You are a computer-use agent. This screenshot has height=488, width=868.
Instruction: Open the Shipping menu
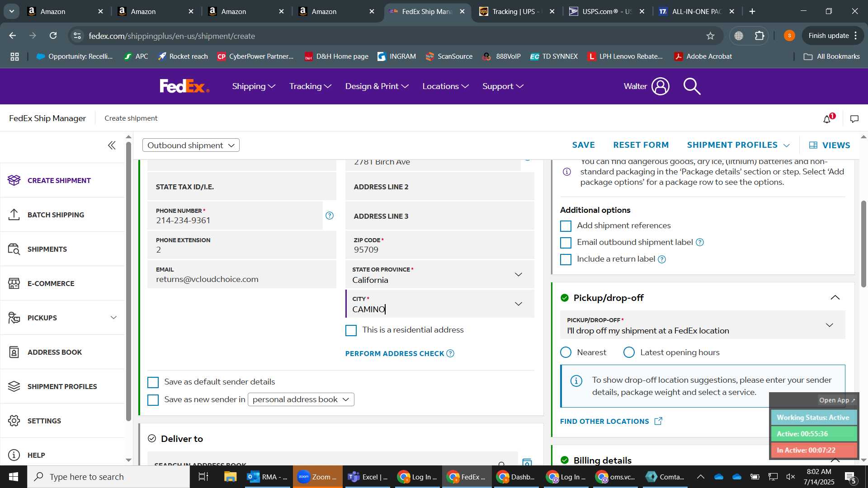tap(254, 86)
